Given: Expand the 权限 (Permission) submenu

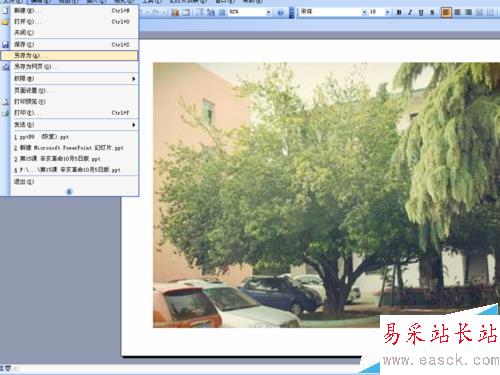Looking at the screenshot, I should click(x=69, y=79).
